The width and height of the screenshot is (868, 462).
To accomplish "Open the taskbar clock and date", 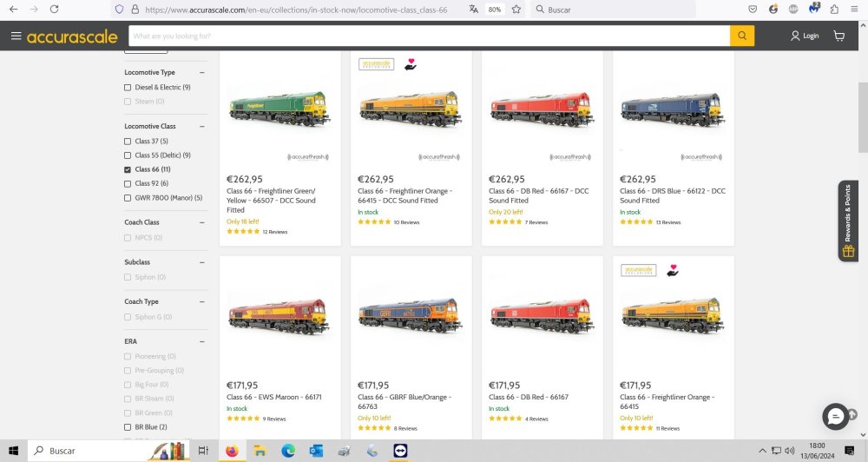I will [817, 451].
